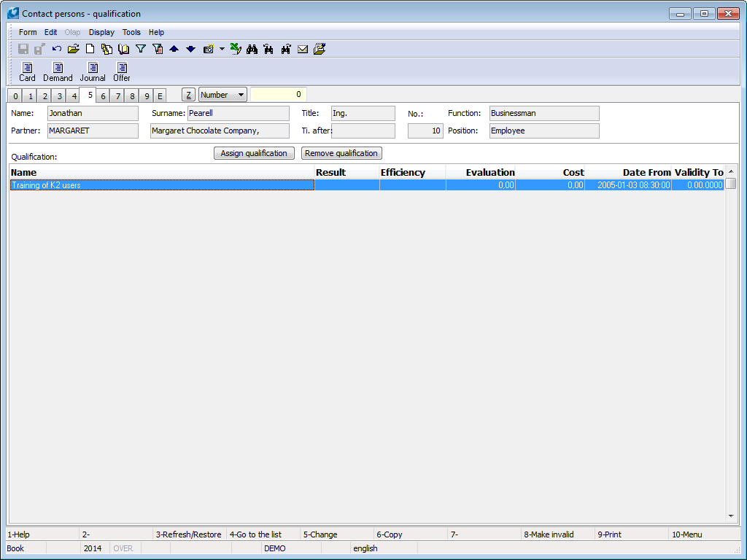The width and height of the screenshot is (747, 560).
Task: Click 6-Copy in the function key bar
Action: tap(410, 534)
